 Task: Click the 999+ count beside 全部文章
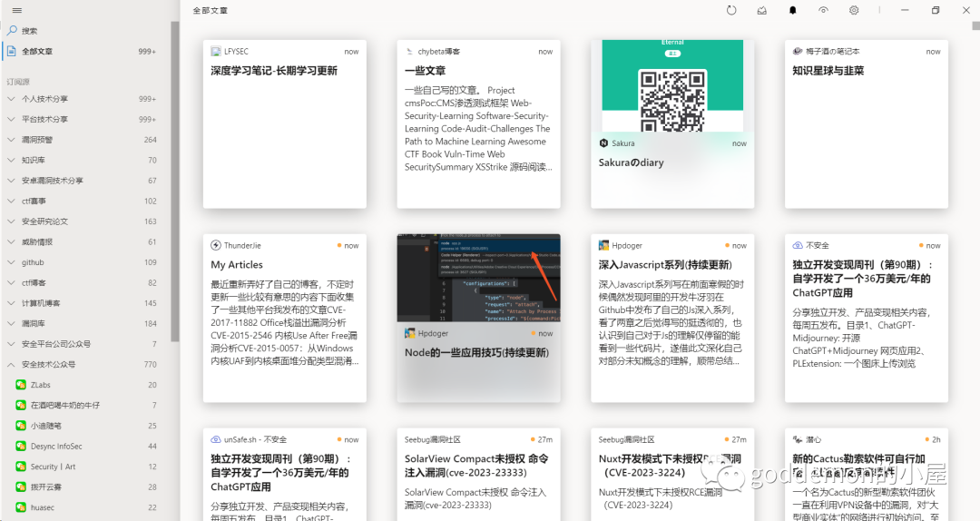pos(148,52)
